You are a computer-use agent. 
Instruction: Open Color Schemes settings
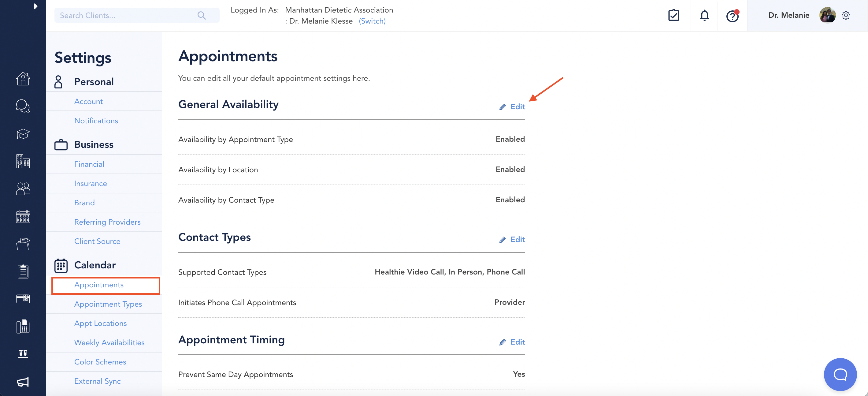click(100, 362)
